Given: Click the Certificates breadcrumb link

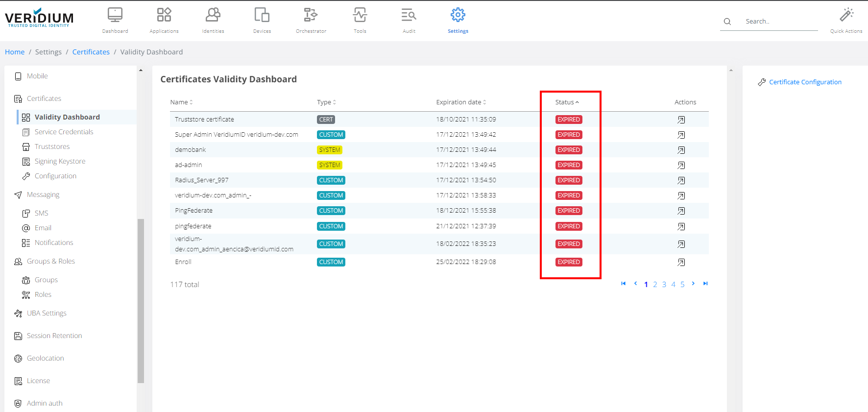Looking at the screenshot, I should pos(91,52).
